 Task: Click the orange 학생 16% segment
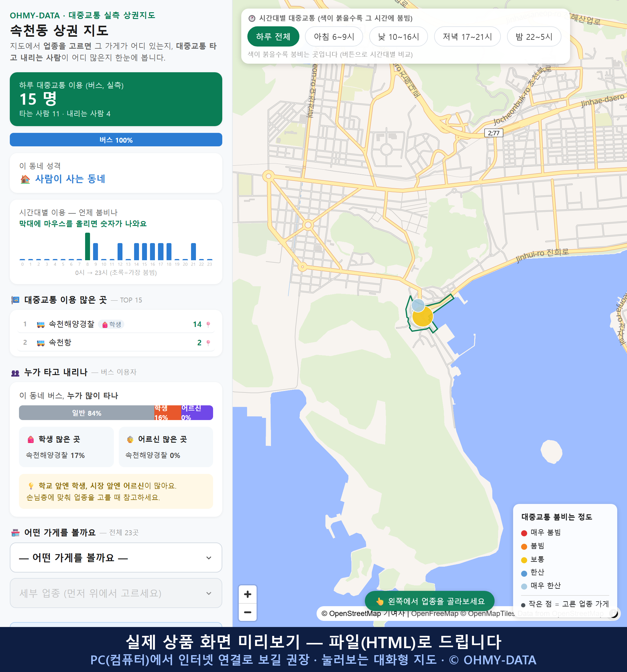click(167, 413)
